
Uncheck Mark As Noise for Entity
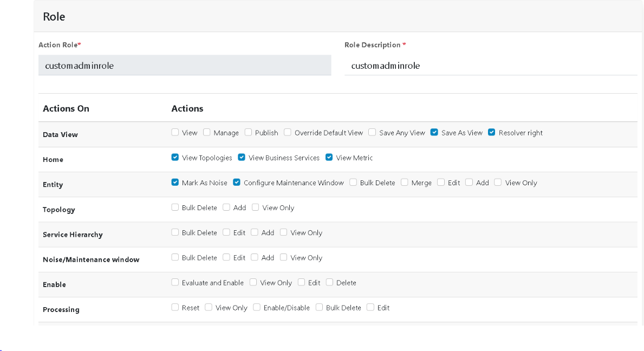pos(175,183)
